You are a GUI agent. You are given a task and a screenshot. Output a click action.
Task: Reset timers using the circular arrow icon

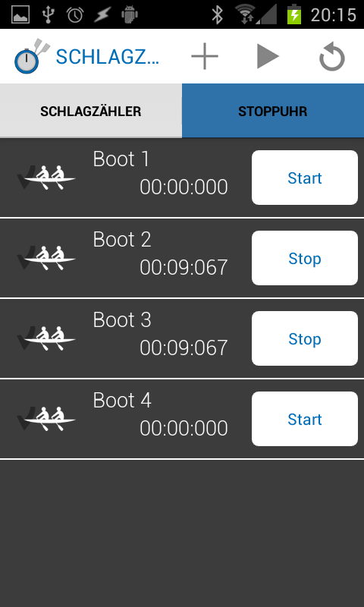[x=332, y=58]
